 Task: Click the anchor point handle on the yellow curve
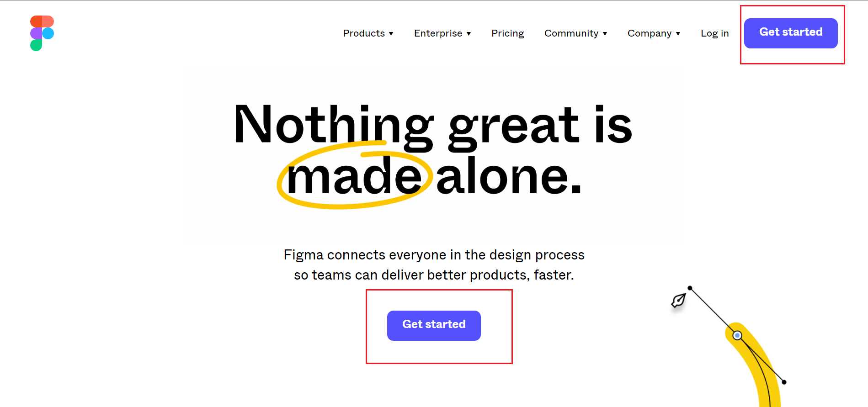[x=737, y=335]
